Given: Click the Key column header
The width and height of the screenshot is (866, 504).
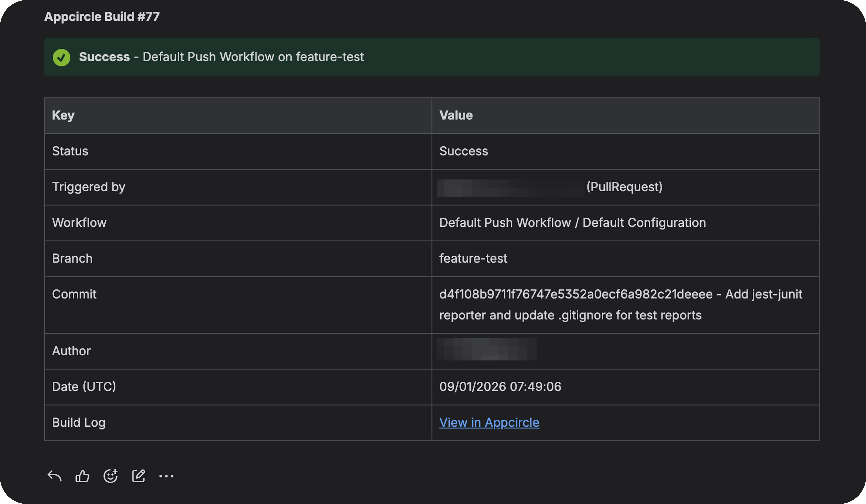Looking at the screenshot, I should [63, 115].
